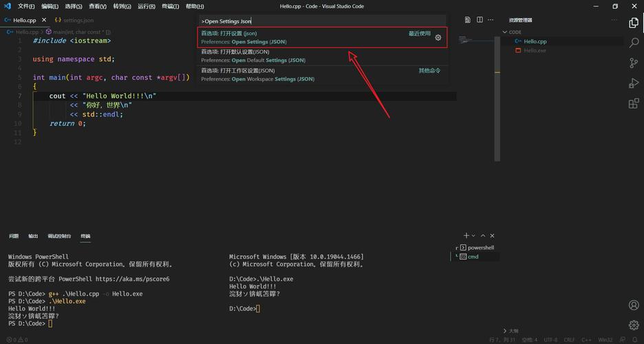Viewport: 644px width, 344px height.
Task: Open the 选择(S) menu
Action: (74, 6)
